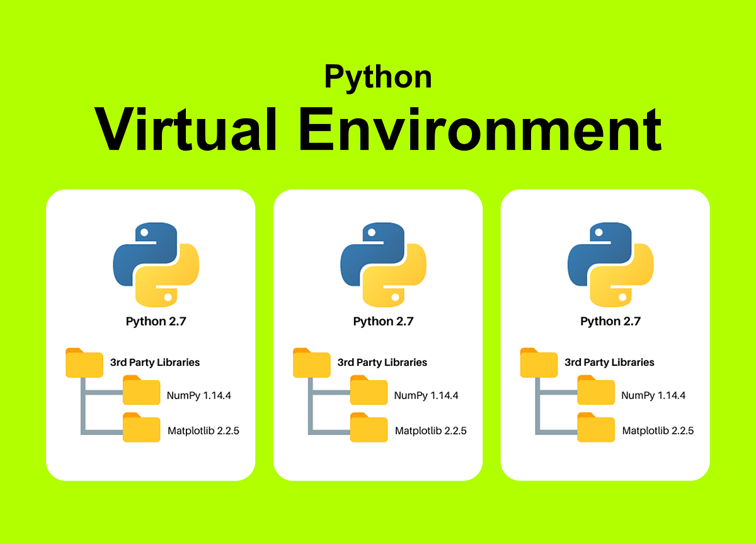Click 'Python 2.7' label in left card
This screenshot has width=756, height=544.
[156, 322]
